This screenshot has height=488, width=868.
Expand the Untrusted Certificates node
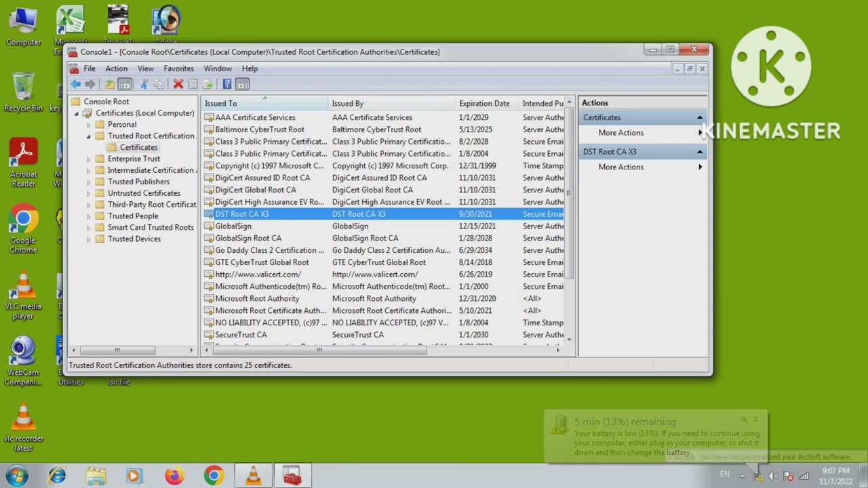click(88, 193)
